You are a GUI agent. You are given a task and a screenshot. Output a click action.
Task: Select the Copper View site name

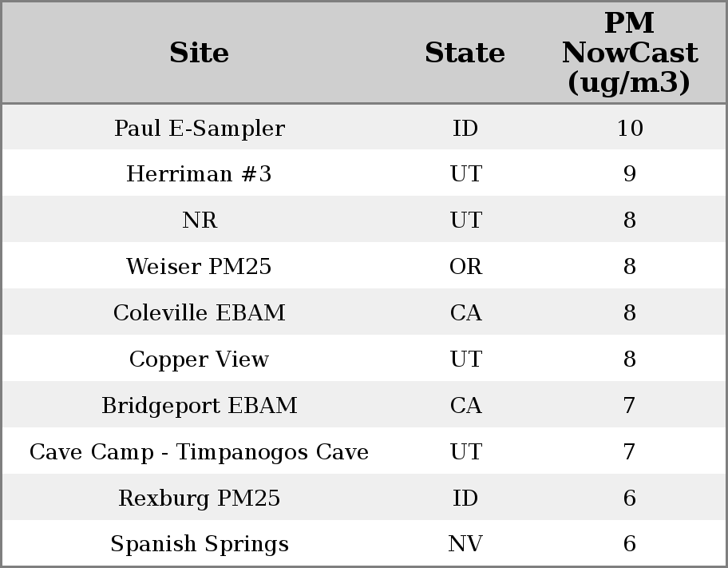[x=199, y=359]
